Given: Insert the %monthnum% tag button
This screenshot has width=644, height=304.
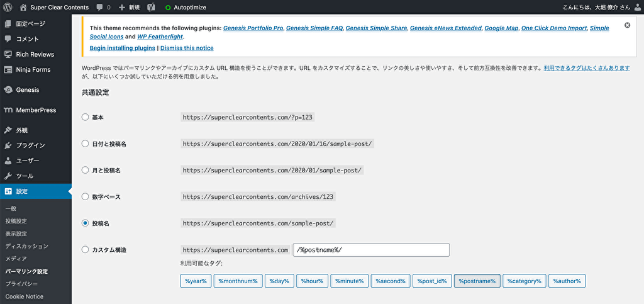Looking at the screenshot, I should pyautogui.click(x=238, y=281).
